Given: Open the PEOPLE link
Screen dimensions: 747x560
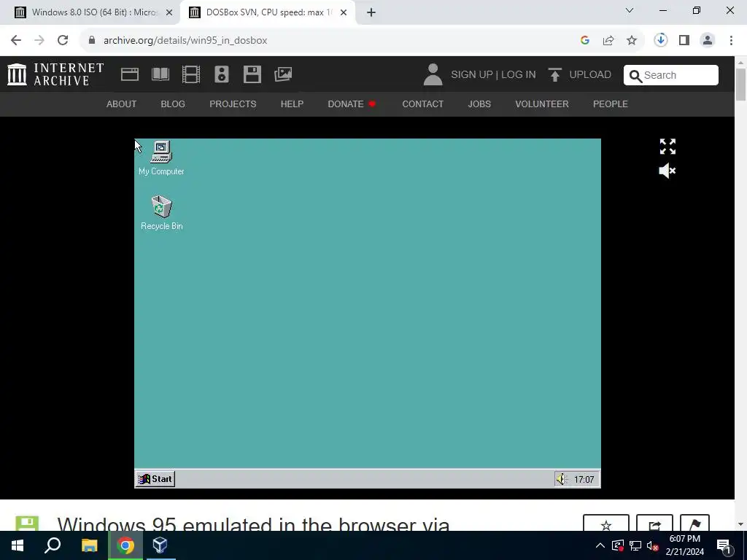Looking at the screenshot, I should 611,104.
